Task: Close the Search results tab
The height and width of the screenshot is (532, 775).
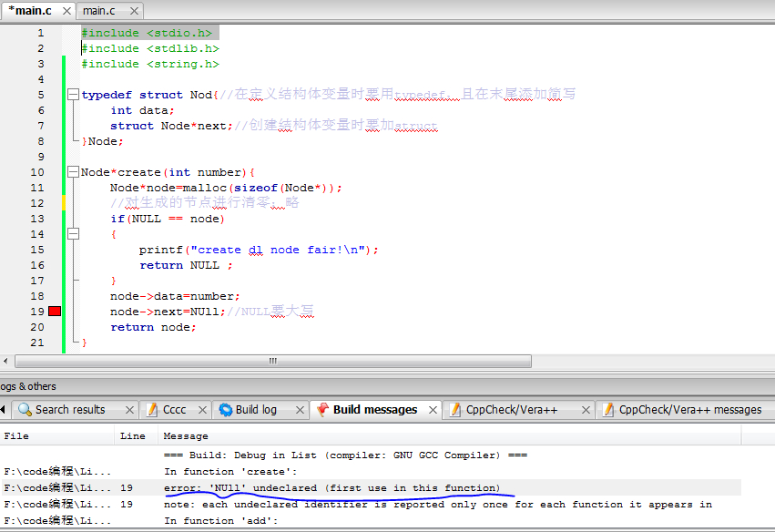Action: [x=129, y=410]
